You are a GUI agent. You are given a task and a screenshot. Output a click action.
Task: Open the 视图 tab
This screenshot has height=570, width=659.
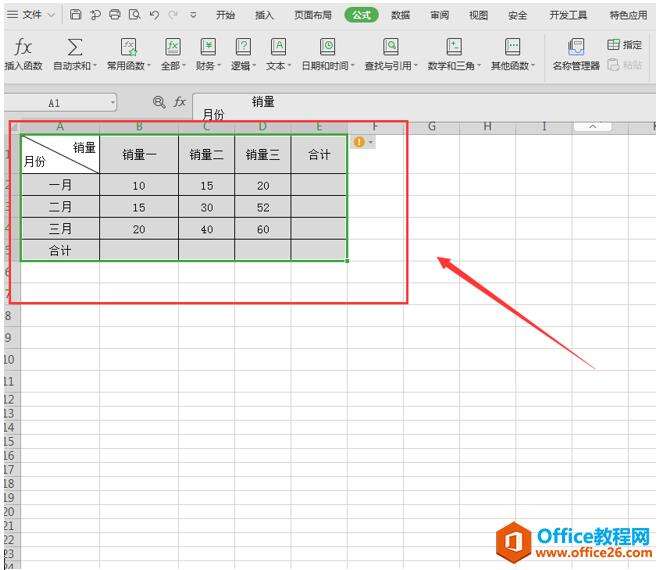479,15
